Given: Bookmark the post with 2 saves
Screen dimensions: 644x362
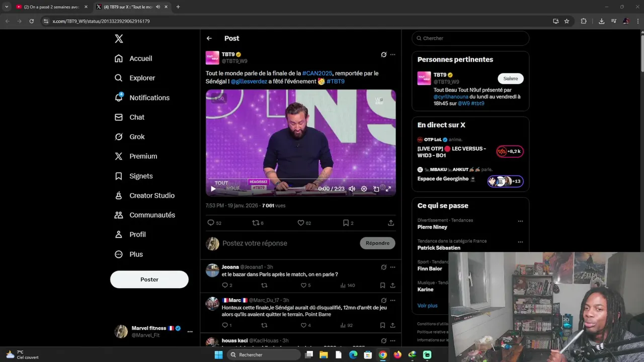Looking at the screenshot, I should click(348, 223).
